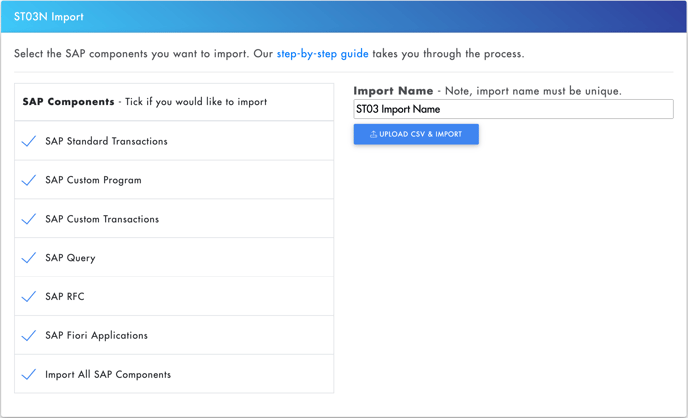Untick the SAP Custom Transactions checkmark
The width and height of the screenshot is (688, 418).
[x=29, y=219]
